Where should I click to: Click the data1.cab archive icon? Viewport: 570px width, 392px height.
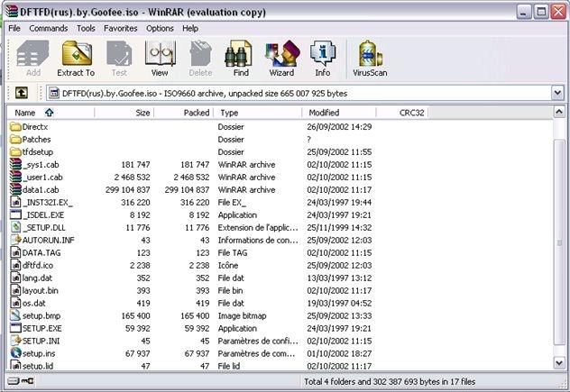15,189
